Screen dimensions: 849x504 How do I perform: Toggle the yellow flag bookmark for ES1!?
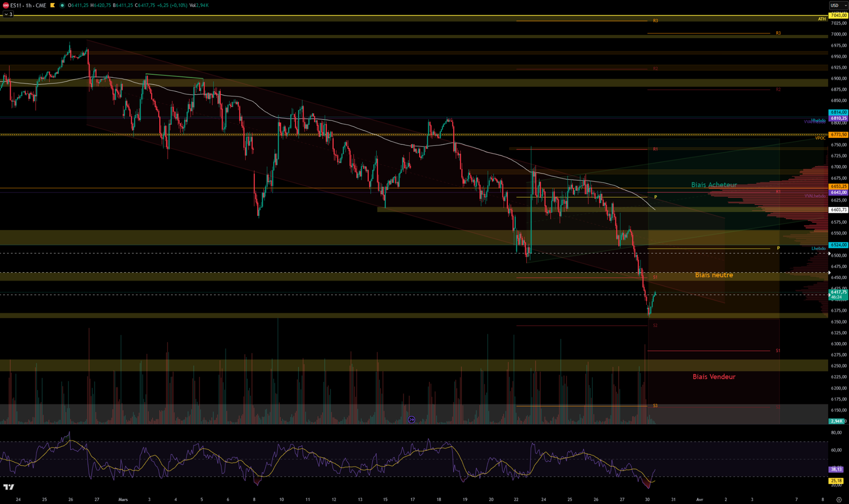click(52, 5)
